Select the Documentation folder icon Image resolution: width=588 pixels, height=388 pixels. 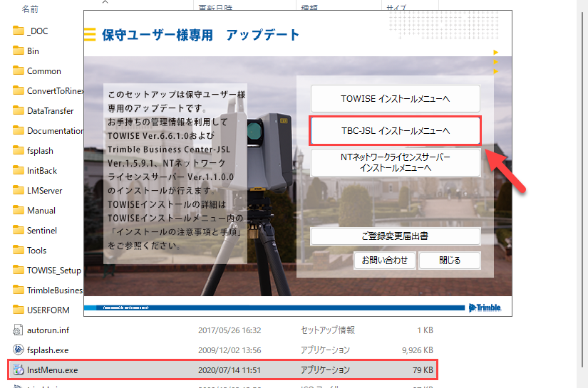[19, 130]
